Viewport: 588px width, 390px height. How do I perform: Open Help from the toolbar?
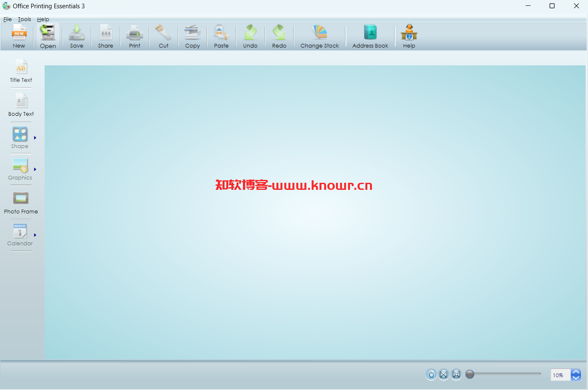409,36
